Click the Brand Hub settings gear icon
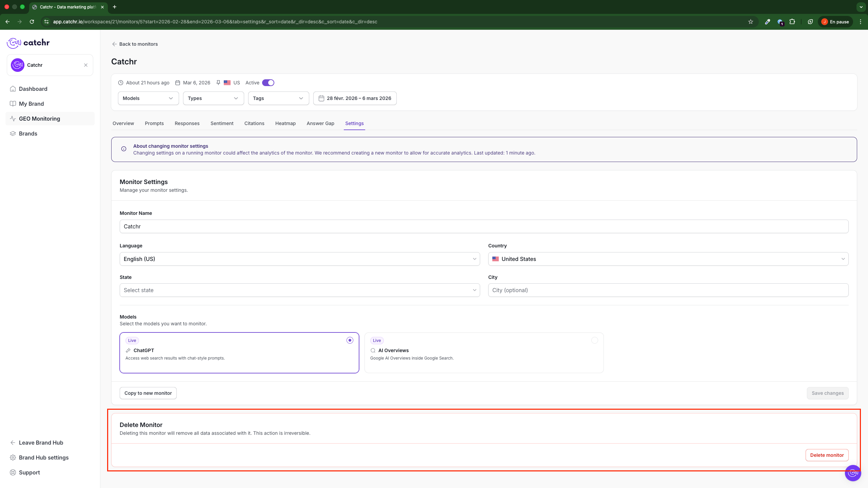The image size is (868, 488). click(x=13, y=457)
